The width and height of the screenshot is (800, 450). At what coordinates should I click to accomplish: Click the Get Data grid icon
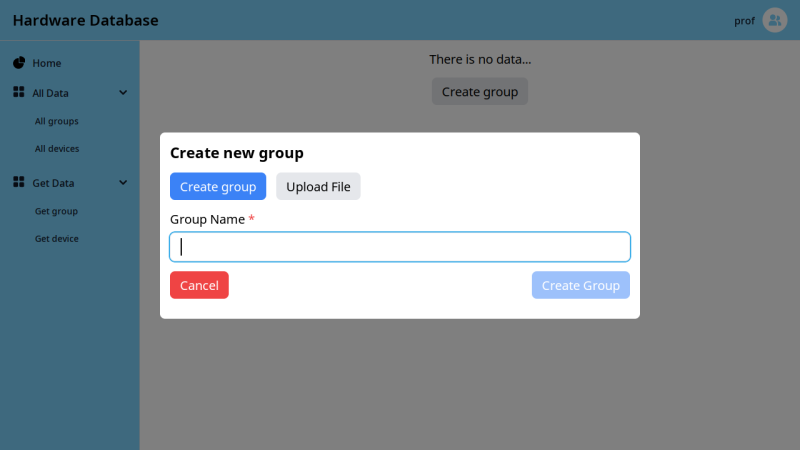coord(19,182)
